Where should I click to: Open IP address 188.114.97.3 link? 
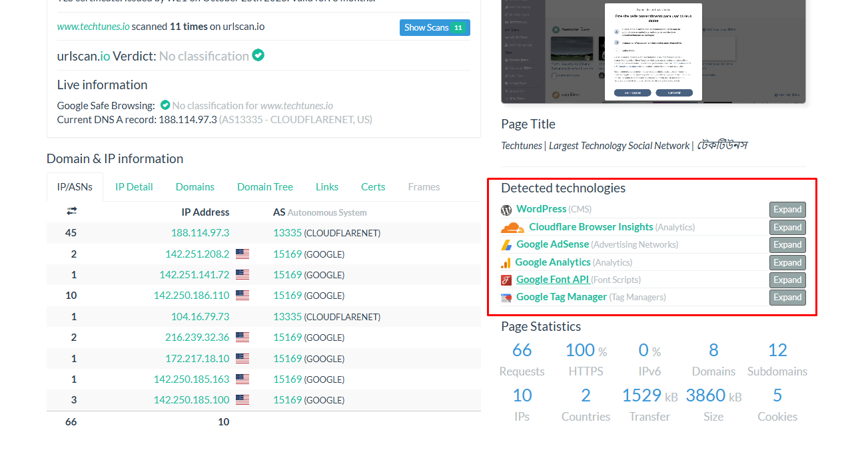tap(200, 233)
